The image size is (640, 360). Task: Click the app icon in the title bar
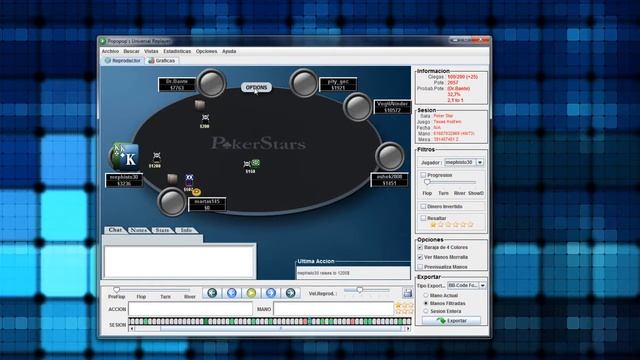coord(103,41)
